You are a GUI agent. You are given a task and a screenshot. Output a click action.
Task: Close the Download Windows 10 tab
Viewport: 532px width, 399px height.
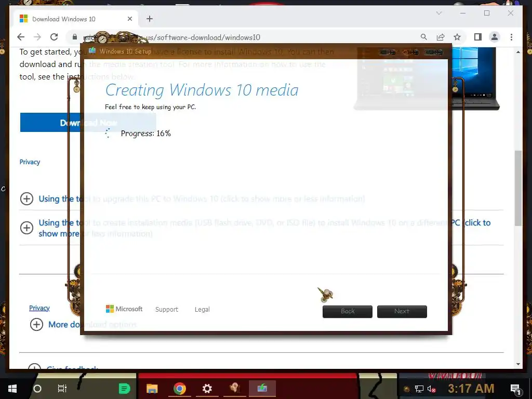(x=129, y=19)
